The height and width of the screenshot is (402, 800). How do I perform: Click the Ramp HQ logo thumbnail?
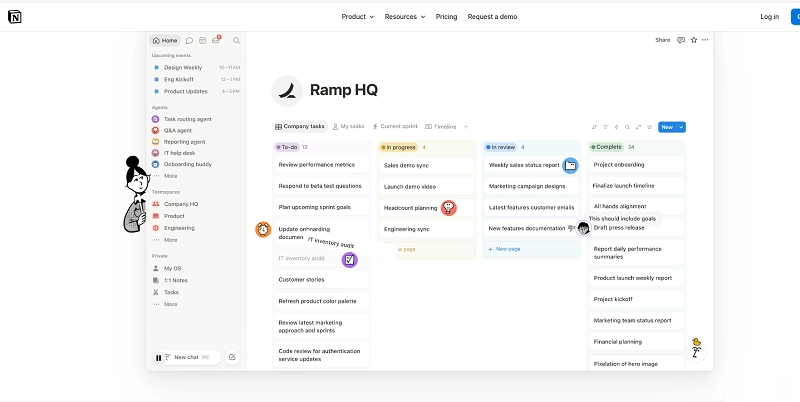287,91
